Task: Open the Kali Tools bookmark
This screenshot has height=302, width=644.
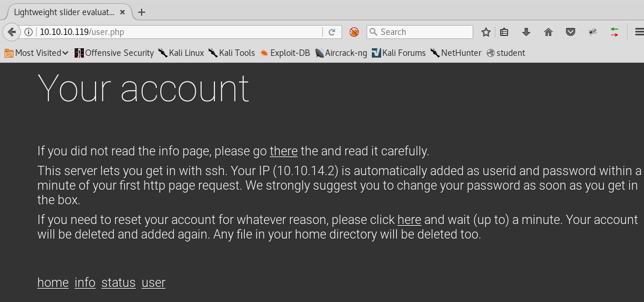Action: tap(231, 53)
